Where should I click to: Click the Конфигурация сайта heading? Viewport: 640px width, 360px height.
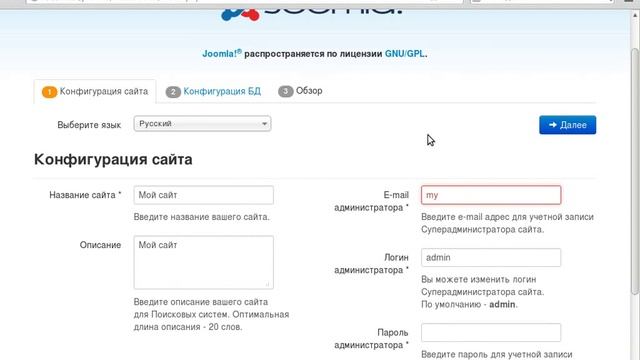(113, 159)
